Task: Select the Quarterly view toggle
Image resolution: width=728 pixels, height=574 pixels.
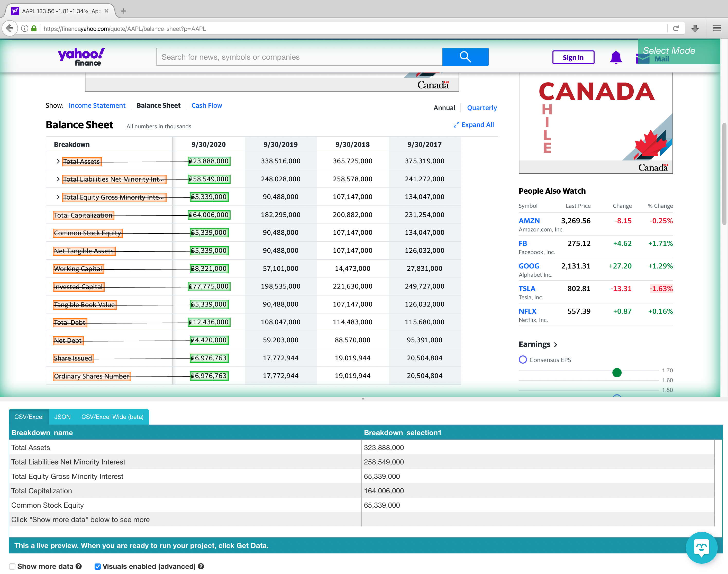Action: click(482, 107)
